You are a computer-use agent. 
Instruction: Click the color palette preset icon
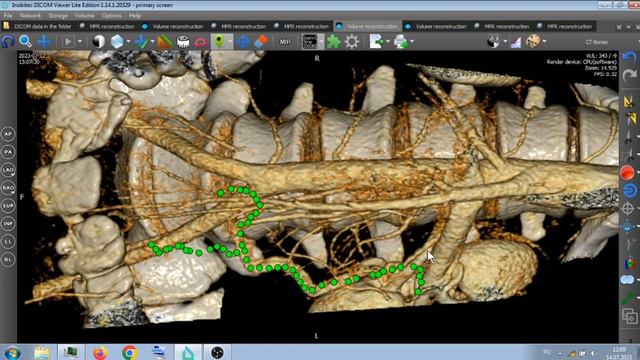coord(533,41)
